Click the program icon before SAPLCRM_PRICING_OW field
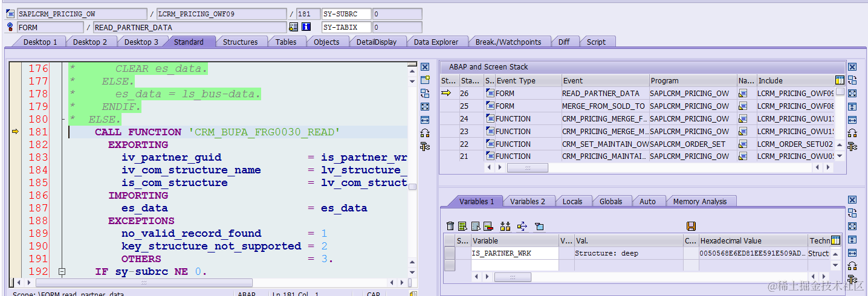 coord(10,13)
